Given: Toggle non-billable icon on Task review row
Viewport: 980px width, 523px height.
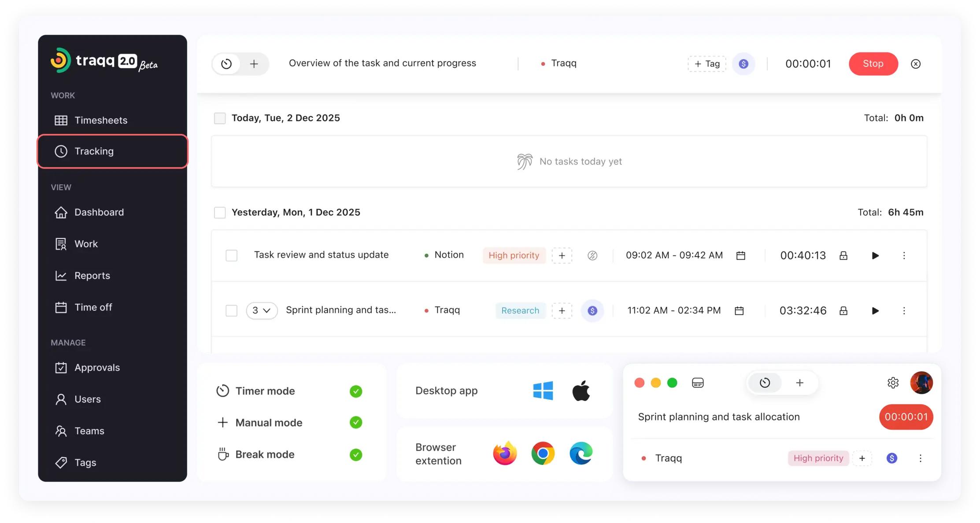Looking at the screenshot, I should point(592,255).
